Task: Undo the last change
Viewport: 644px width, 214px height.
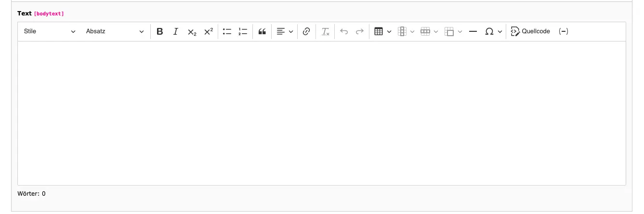Action: pyautogui.click(x=344, y=32)
